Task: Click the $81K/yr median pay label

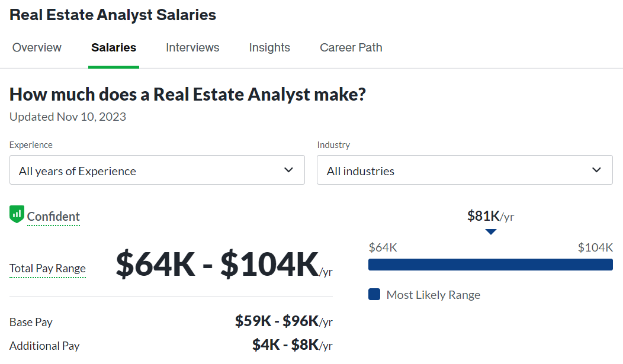Action: click(x=491, y=217)
